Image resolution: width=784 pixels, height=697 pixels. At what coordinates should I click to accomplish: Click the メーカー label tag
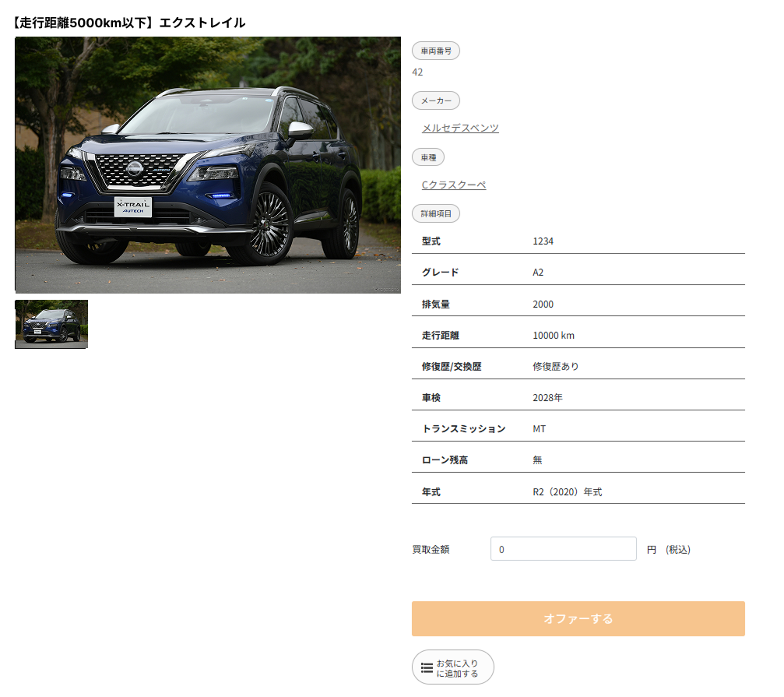435,100
